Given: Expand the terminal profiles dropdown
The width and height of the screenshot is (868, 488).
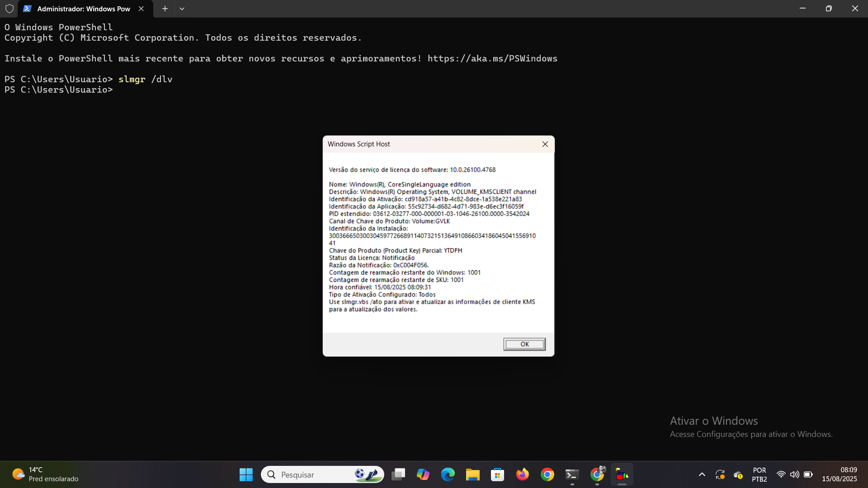Looking at the screenshot, I should click(x=182, y=9).
